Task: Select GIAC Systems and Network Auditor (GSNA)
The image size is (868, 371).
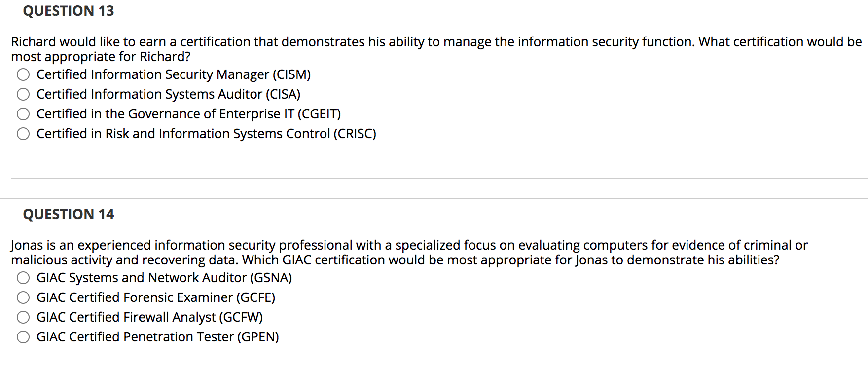Action: (23, 278)
